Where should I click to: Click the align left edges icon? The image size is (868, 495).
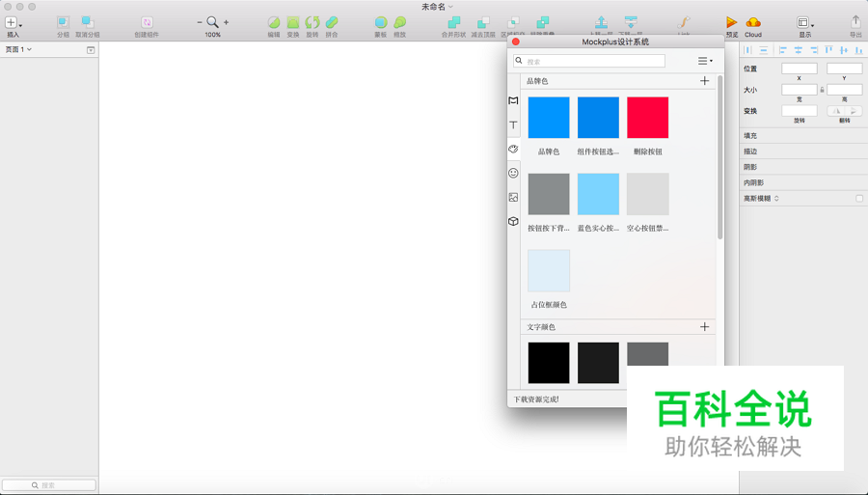point(783,50)
